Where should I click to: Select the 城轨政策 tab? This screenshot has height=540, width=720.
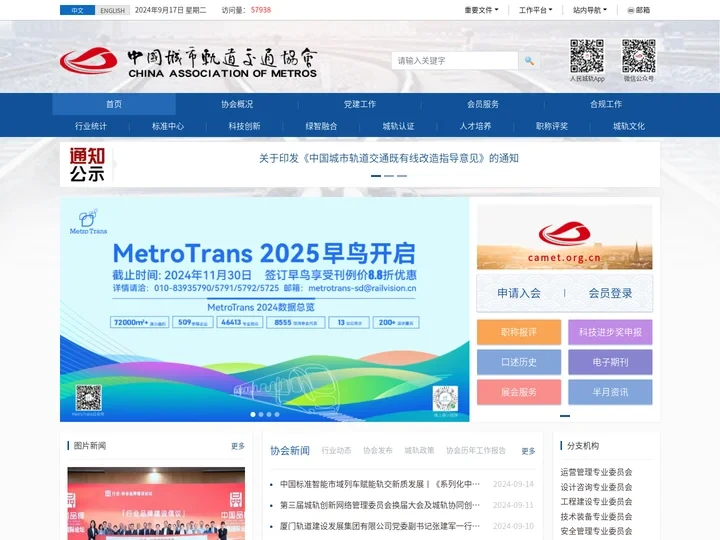419,450
